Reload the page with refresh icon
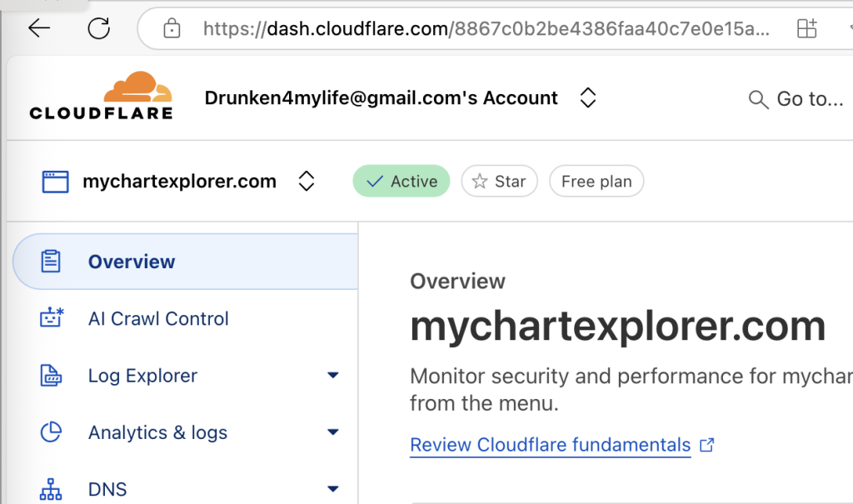 tap(99, 28)
